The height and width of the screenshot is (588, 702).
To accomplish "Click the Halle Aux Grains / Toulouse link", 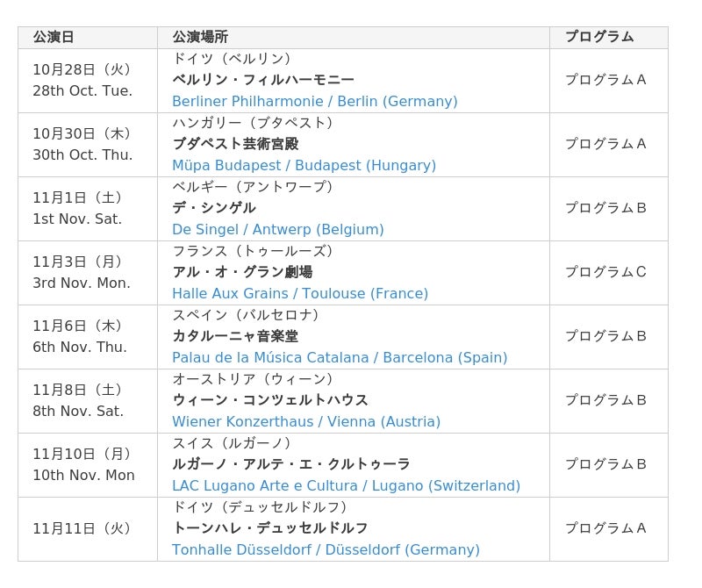I will [x=300, y=293].
